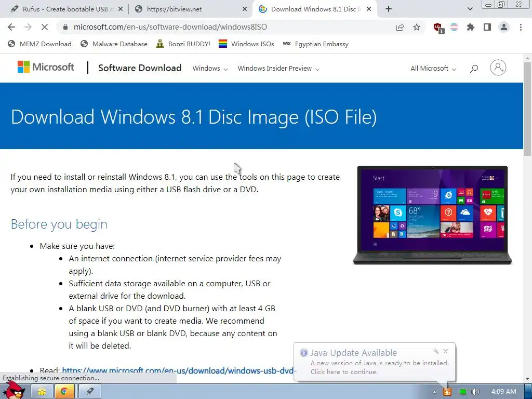Click the Show desktop button
Viewport: 532px width, 399px height.
pyautogui.click(x=528, y=392)
